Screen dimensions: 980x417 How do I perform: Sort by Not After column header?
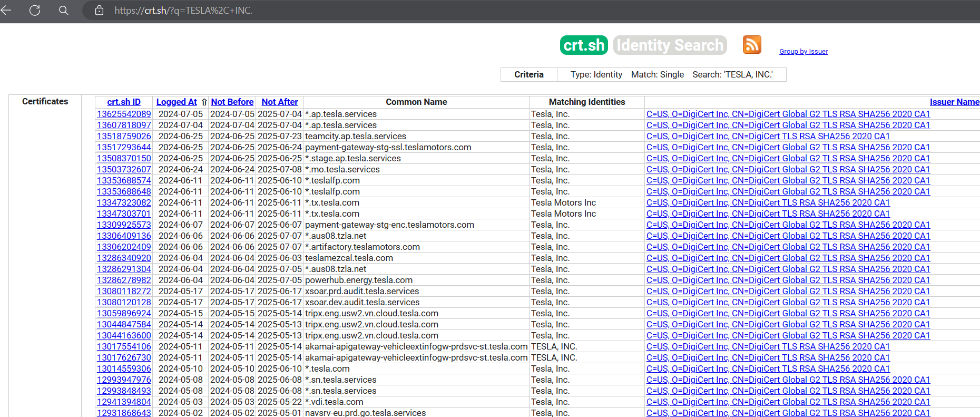[x=280, y=102]
